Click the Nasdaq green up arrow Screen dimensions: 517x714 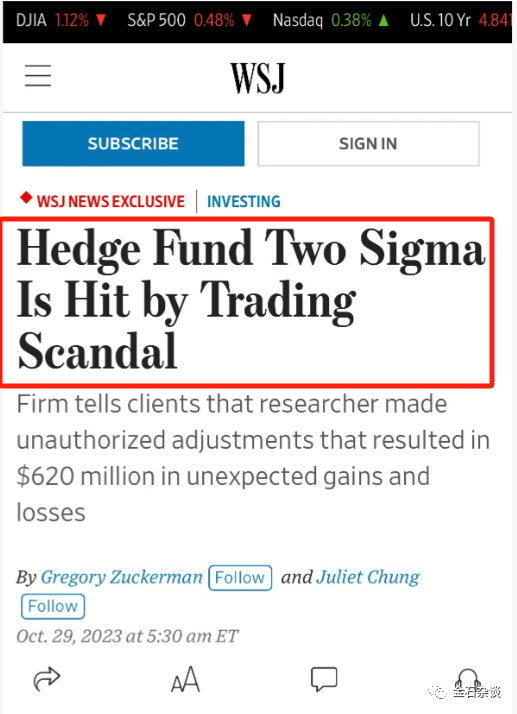(x=384, y=20)
